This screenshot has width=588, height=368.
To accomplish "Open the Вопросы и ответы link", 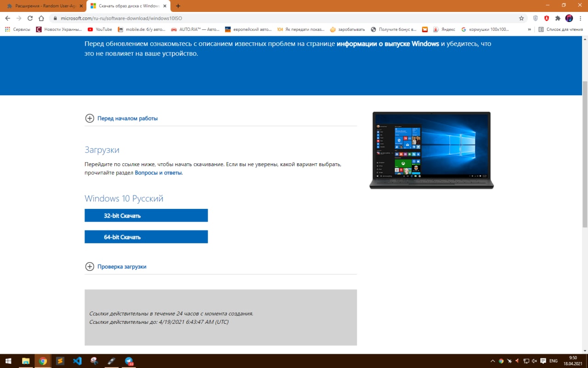I will click(x=158, y=172).
